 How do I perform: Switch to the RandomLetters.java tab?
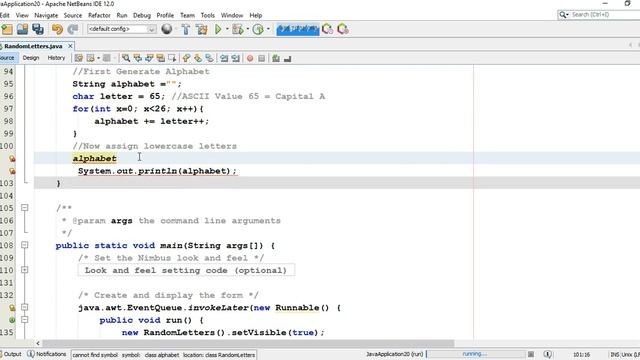click(x=33, y=46)
